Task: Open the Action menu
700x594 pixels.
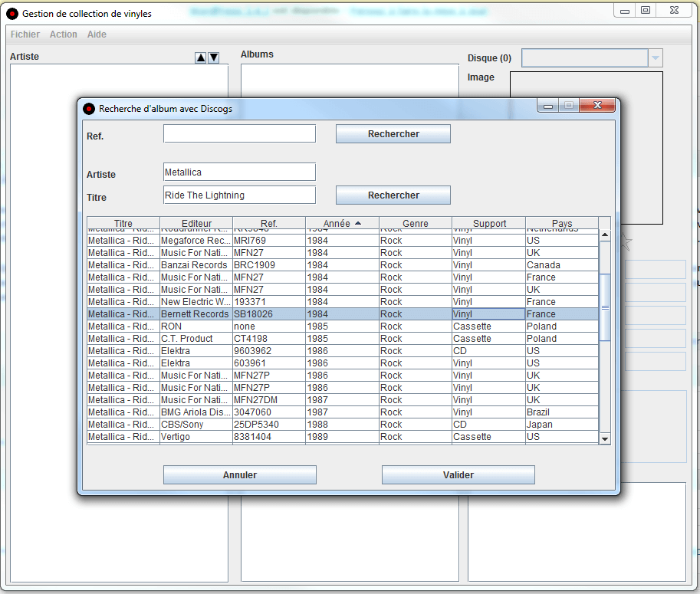Action: (64, 34)
